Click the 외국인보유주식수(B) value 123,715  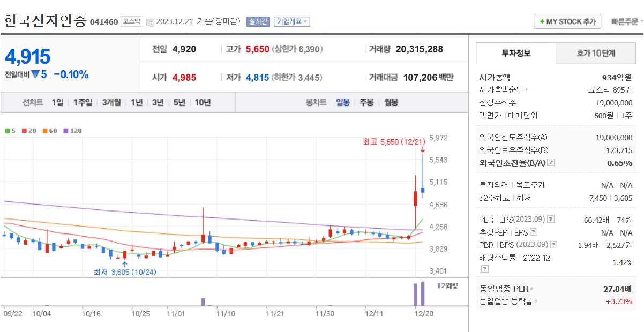point(619,150)
